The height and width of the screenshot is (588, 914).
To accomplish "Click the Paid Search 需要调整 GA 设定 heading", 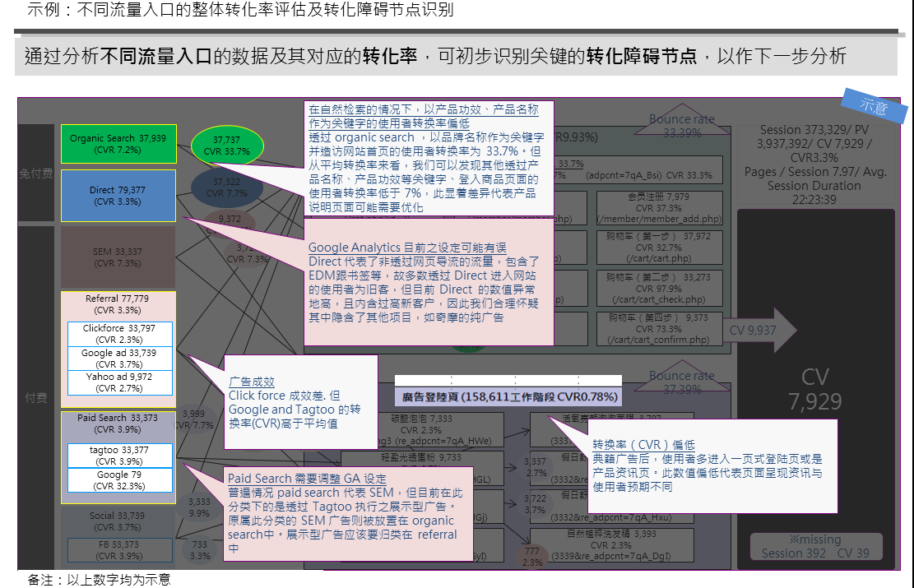I will pos(307,479).
